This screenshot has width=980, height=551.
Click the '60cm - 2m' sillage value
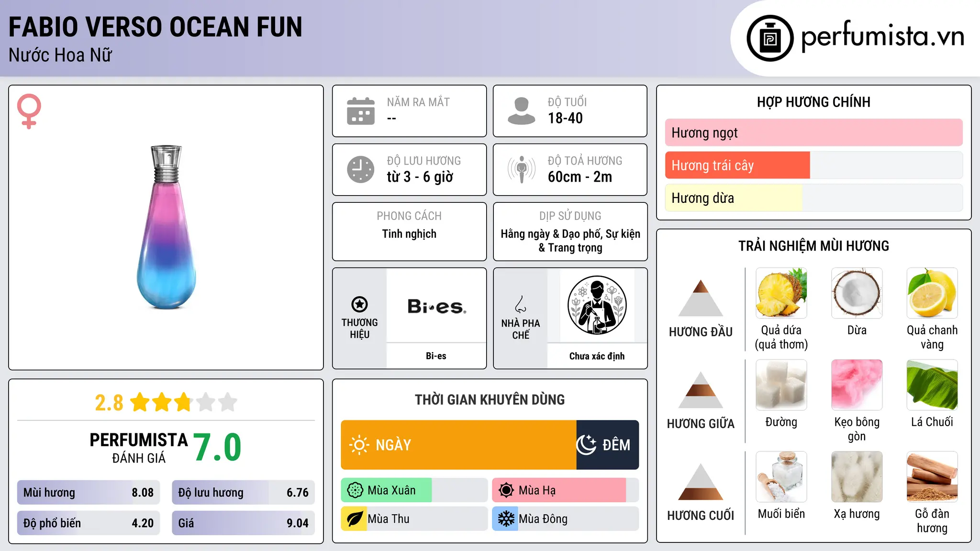(x=580, y=177)
